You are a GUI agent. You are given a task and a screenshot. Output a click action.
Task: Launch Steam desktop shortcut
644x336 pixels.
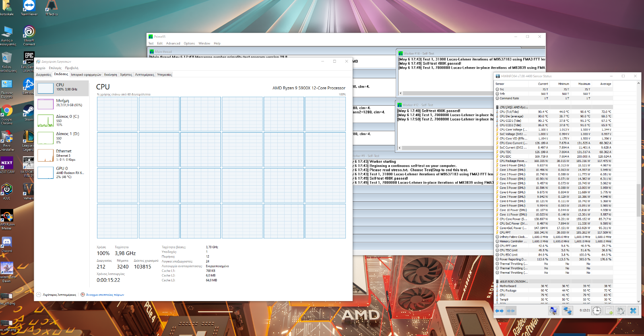click(29, 113)
